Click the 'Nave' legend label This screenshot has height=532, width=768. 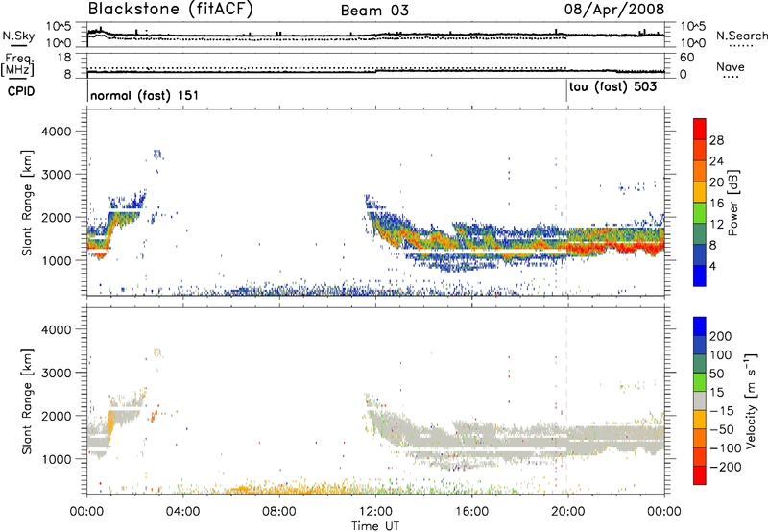(x=731, y=67)
